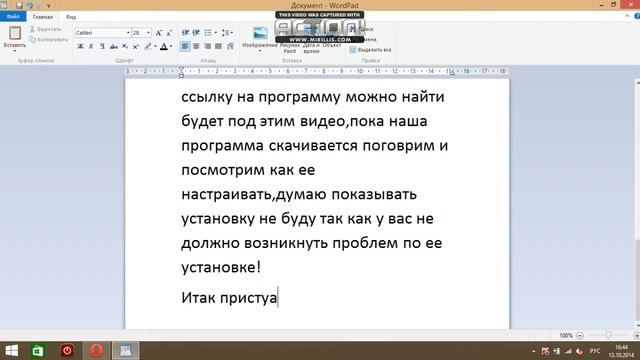
Task: Toggle Subscript formatting
Action: 125,47
